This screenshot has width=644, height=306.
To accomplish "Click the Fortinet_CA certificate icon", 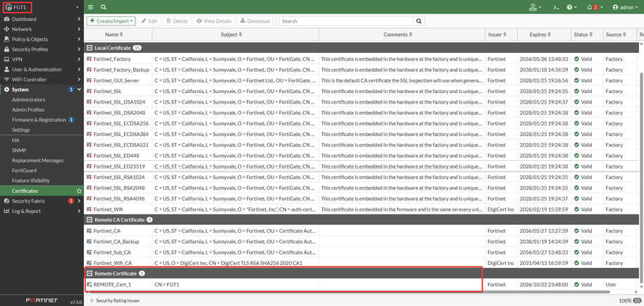I will point(89,231).
